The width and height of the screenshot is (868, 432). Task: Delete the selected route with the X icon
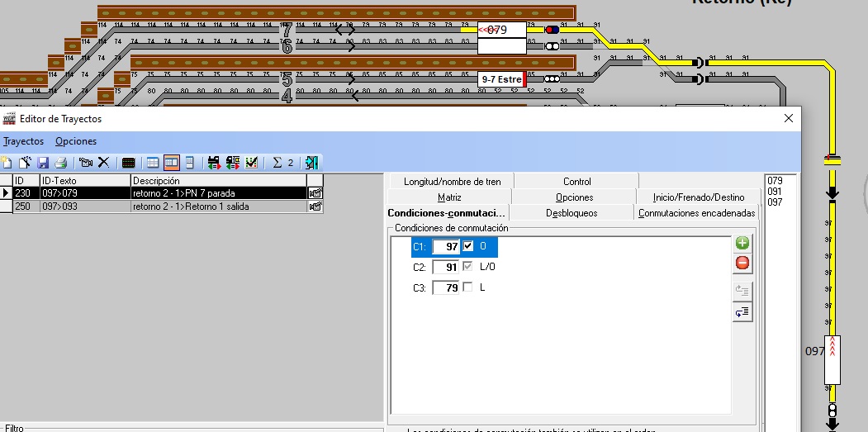[x=103, y=162]
